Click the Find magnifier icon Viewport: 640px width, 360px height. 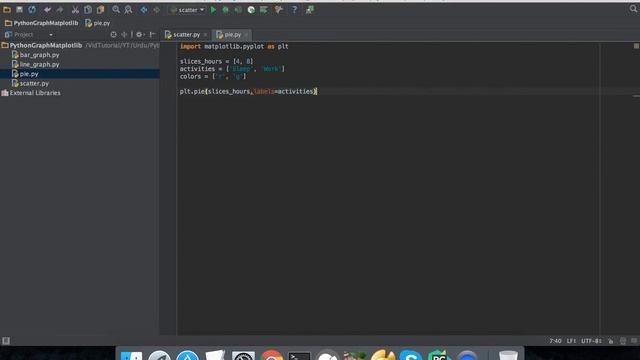pyautogui.click(x=116, y=9)
